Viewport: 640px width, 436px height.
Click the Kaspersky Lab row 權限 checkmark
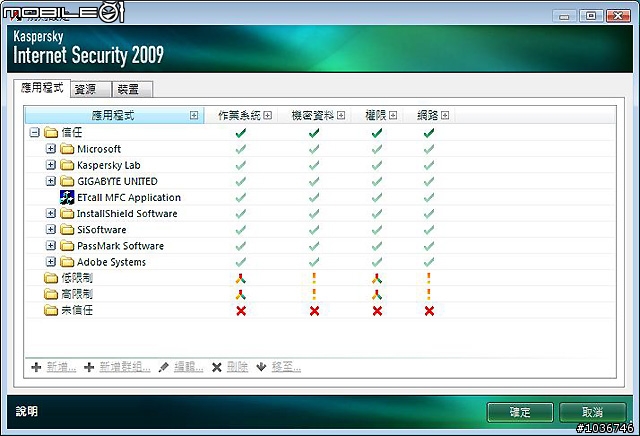click(377, 165)
